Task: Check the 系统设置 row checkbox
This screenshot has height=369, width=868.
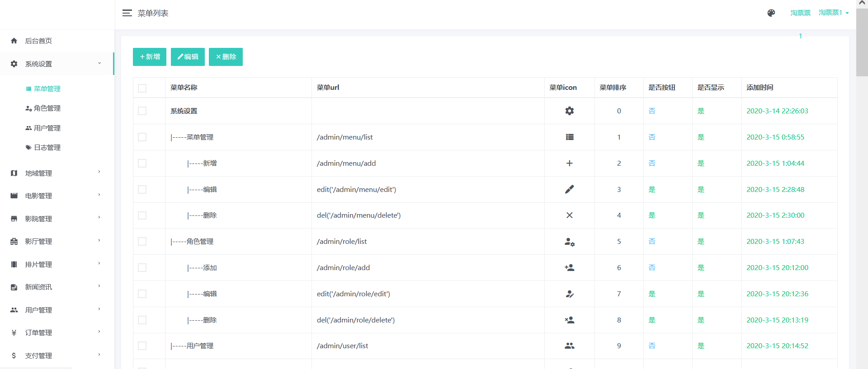Action: coord(142,111)
